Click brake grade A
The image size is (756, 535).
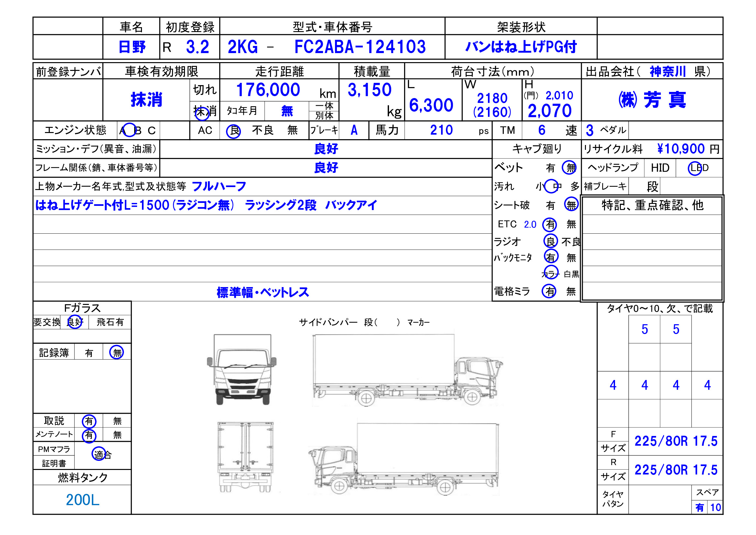[354, 130]
